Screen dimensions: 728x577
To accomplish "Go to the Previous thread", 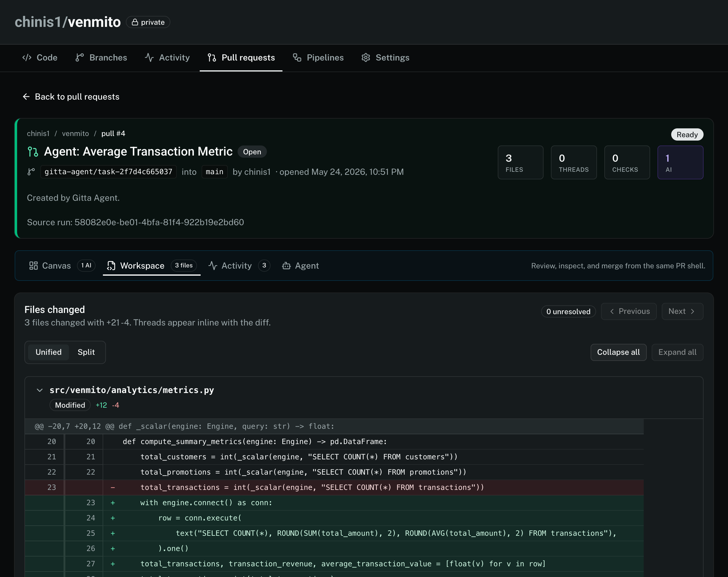I will click(x=628, y=311).
